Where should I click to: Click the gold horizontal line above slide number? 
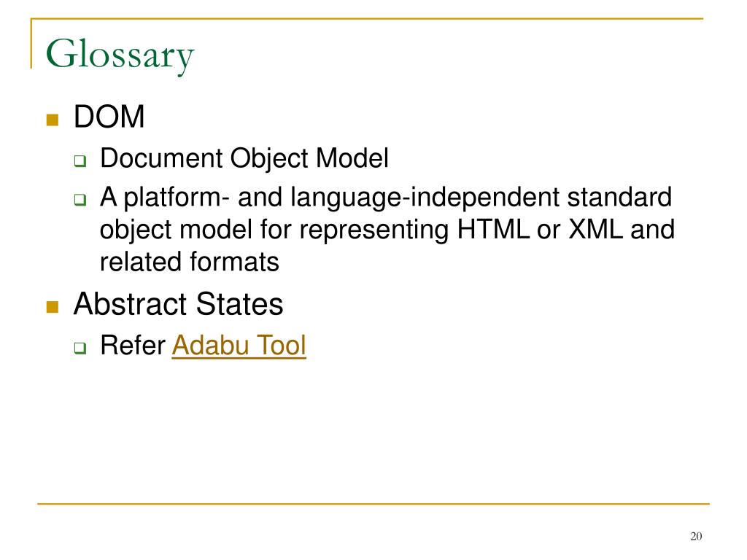click(373, 503)
